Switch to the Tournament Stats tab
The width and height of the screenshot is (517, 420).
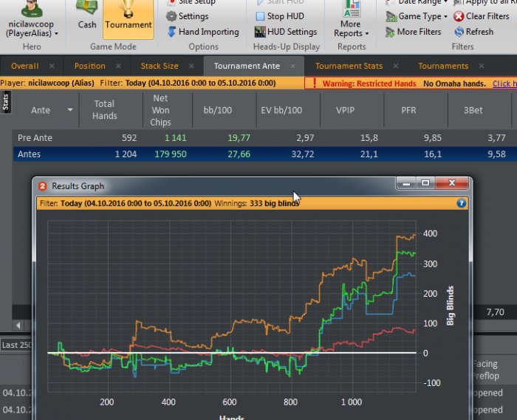pos(349,66)
